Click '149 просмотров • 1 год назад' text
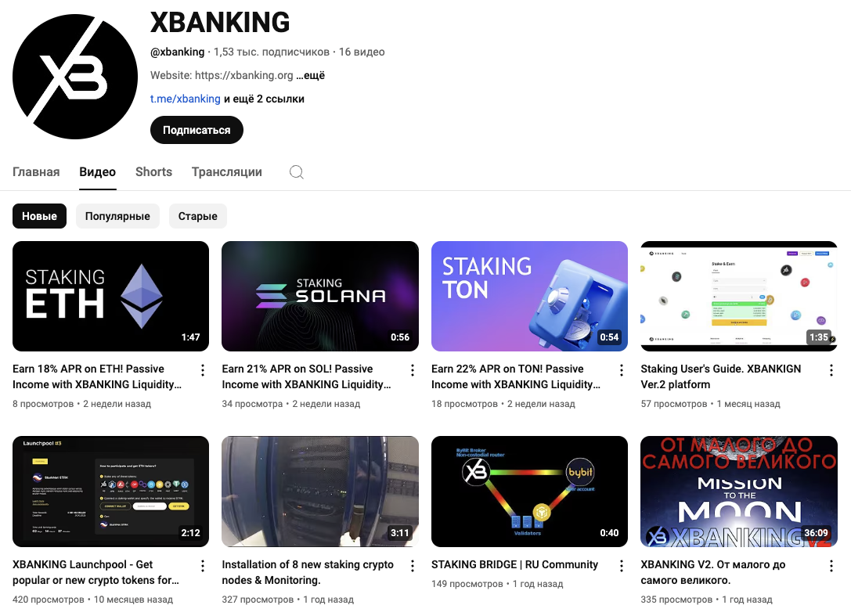Screen dimensions: 851x616 click(x=497, y=584)
